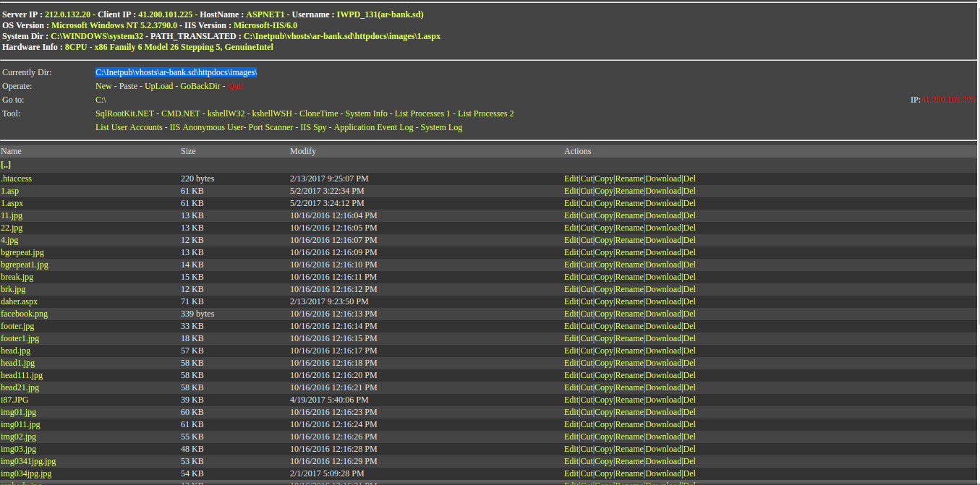Open System Log link
The width and height of the screenshot is (980, 485).
441,127
